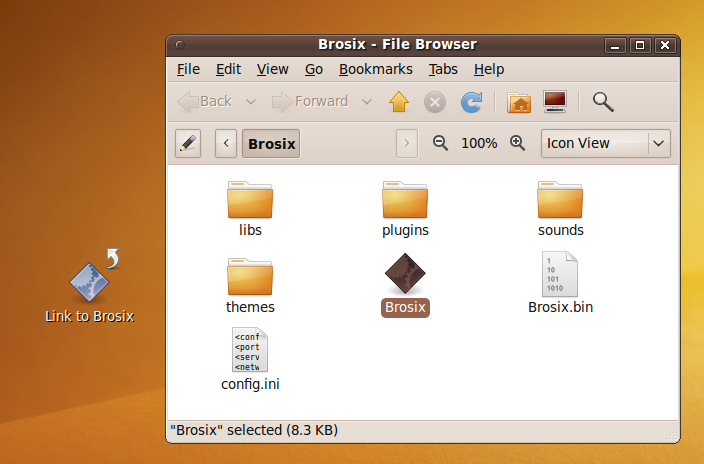Open the Back history dropdown arrow
Screen dimensions: 704x464
click(251, 102)
